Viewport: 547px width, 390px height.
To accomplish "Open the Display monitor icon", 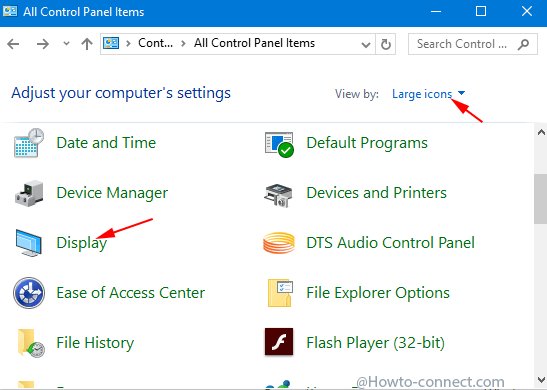I will pos(29,243).
